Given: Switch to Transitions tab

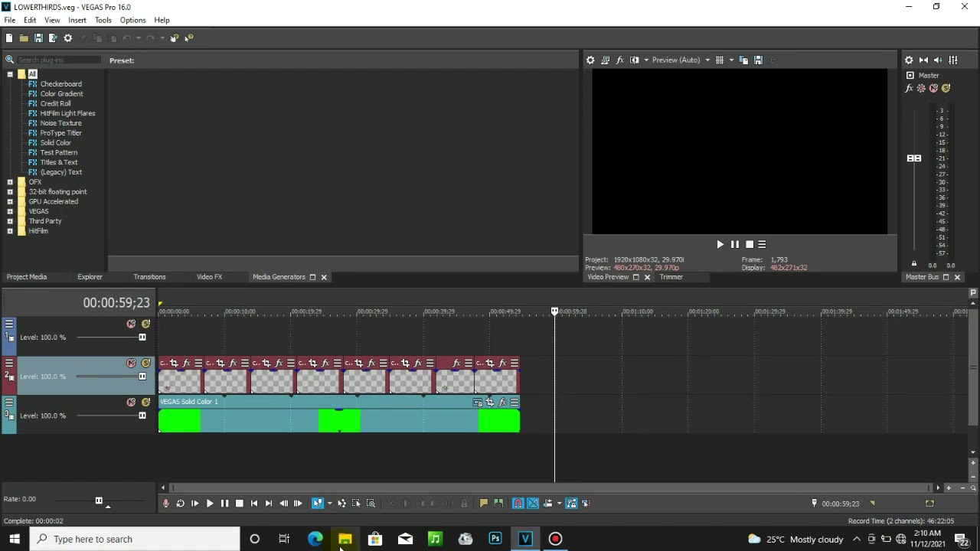Looking at the screenshot, I should pos(149,277).
